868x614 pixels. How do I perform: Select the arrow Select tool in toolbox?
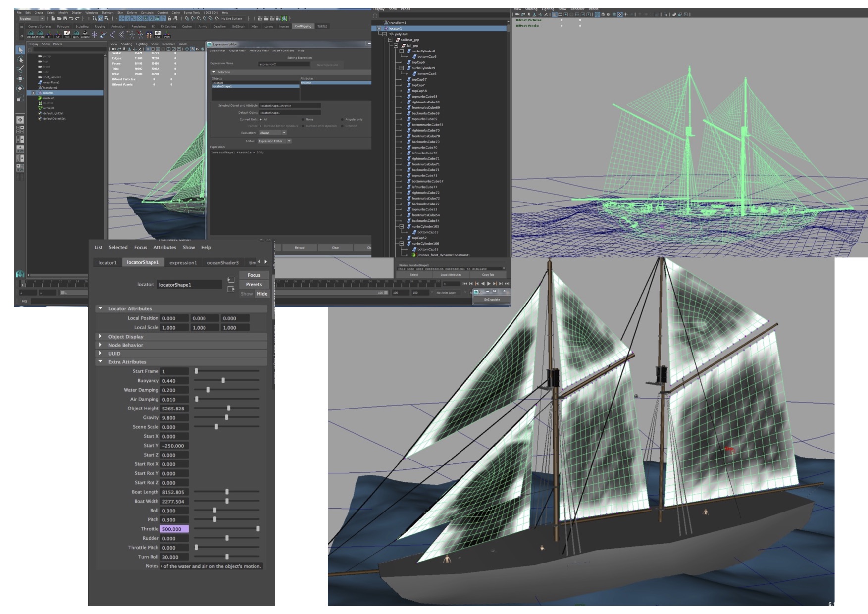(20, 50)
